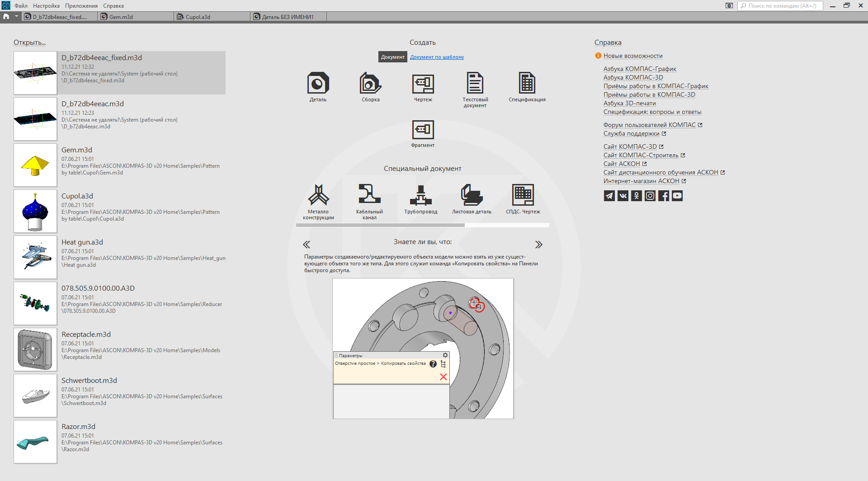868x481 pixels.
Task: Open recent file Heat gun.a3d thumbnail
Action: (35, 257)
